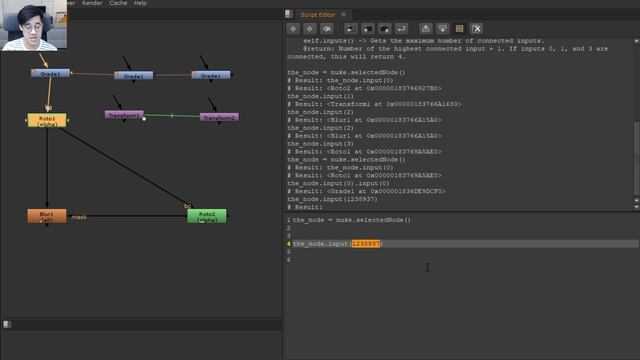The height and width of the screenshot is (360, 640).
Task: Select the Grade1 node above Transform2
Action: 211,75
